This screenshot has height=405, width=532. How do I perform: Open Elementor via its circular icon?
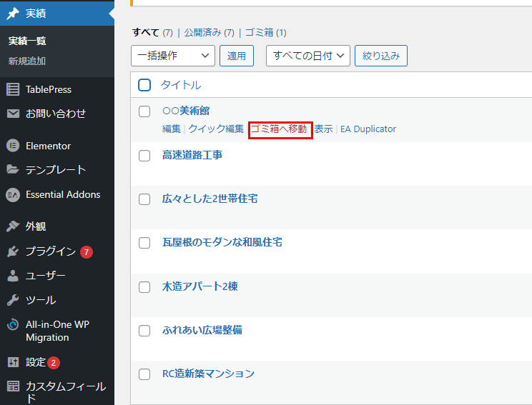(12, 146)
